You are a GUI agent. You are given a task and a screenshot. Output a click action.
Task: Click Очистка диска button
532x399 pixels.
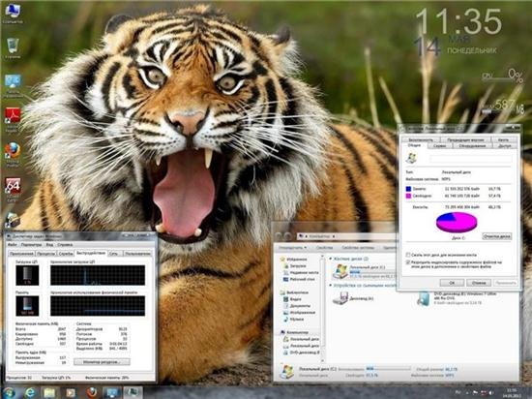click(496, 236)
